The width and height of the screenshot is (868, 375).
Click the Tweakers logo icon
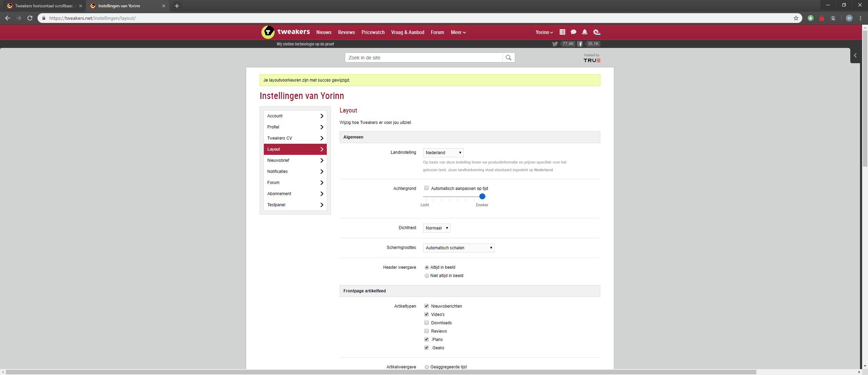pos(268,32)
